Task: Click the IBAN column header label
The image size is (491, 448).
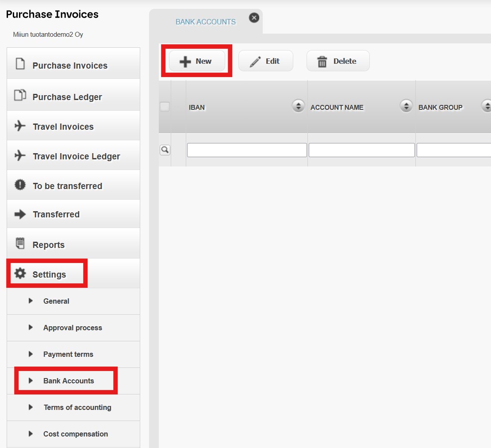Action: click(197, 108)
